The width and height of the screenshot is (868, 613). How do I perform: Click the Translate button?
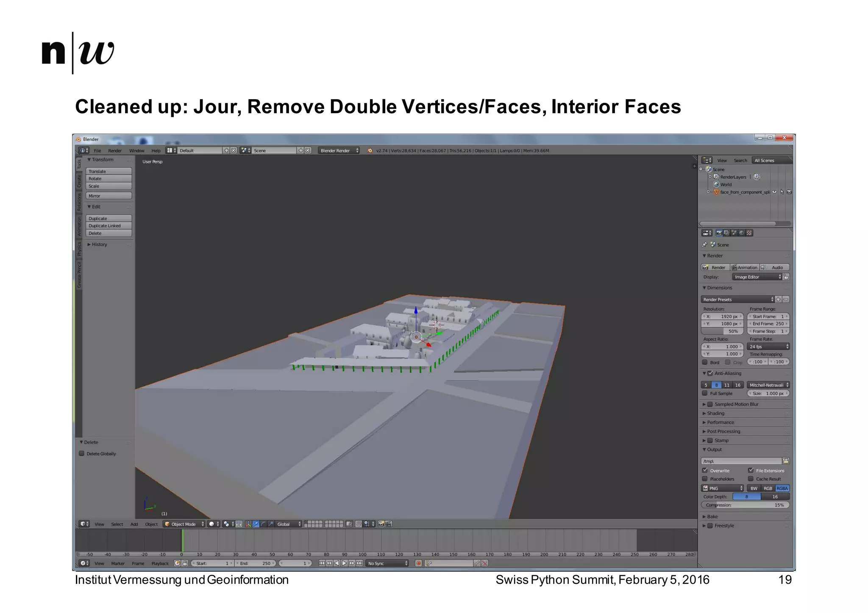click(x=109, y=171)
